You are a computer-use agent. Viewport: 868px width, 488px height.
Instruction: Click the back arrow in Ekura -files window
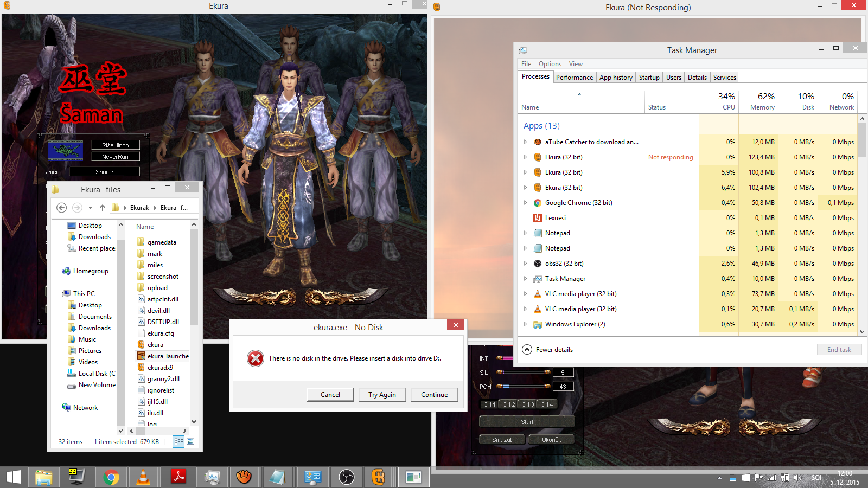point(62,208)
